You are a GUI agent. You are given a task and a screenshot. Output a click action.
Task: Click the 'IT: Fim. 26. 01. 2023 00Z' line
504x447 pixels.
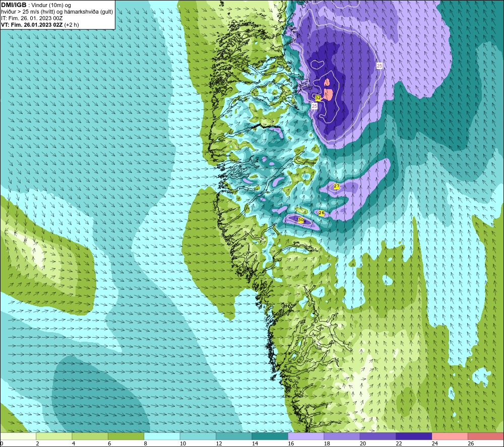click(x=32, y=18)
